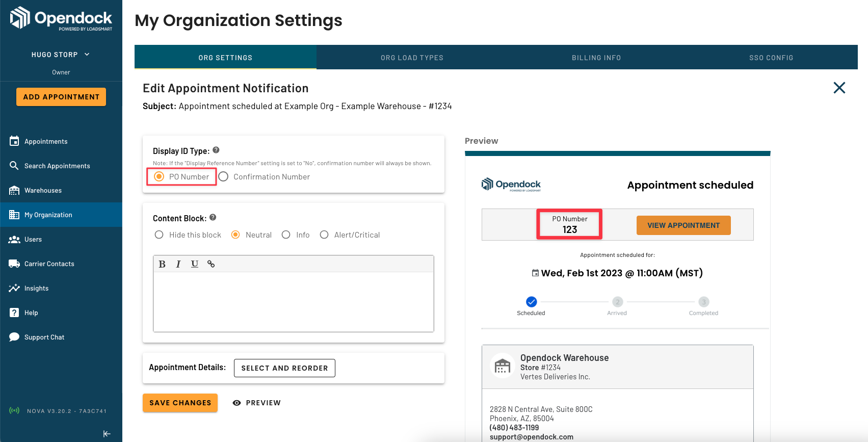Click the Content Block help icon
The image size is (868, 442).
click(213, 217)
